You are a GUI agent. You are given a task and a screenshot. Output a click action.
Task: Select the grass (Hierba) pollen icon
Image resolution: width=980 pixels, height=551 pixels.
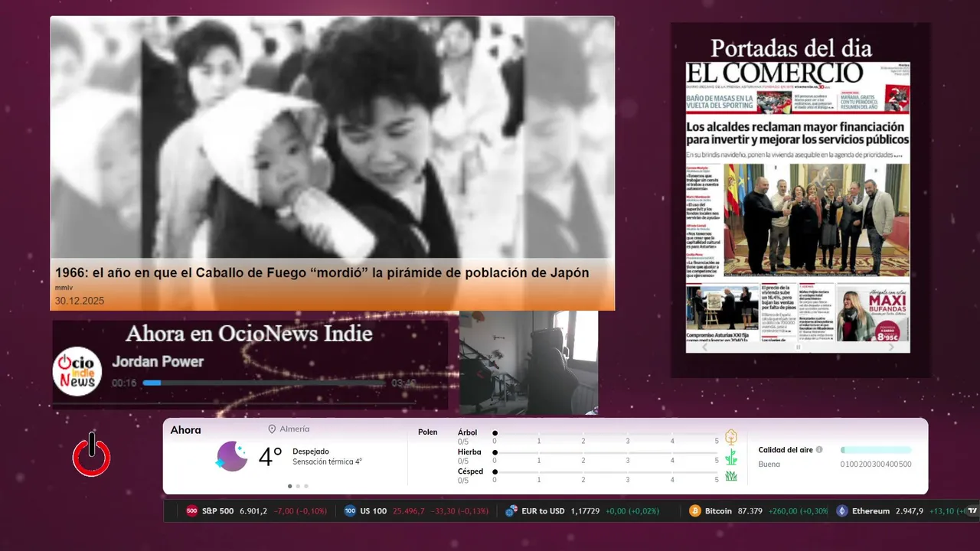pos(731,457)
